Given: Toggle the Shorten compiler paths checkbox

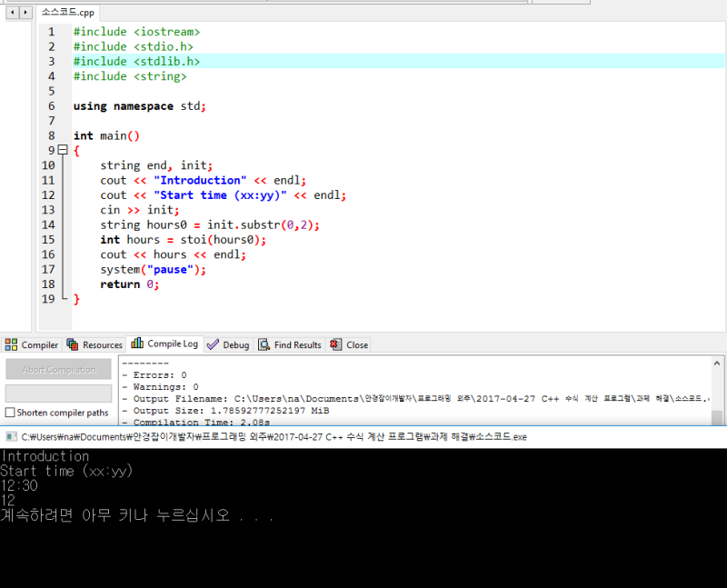Looking at the screenshot, I should [10, 413].
